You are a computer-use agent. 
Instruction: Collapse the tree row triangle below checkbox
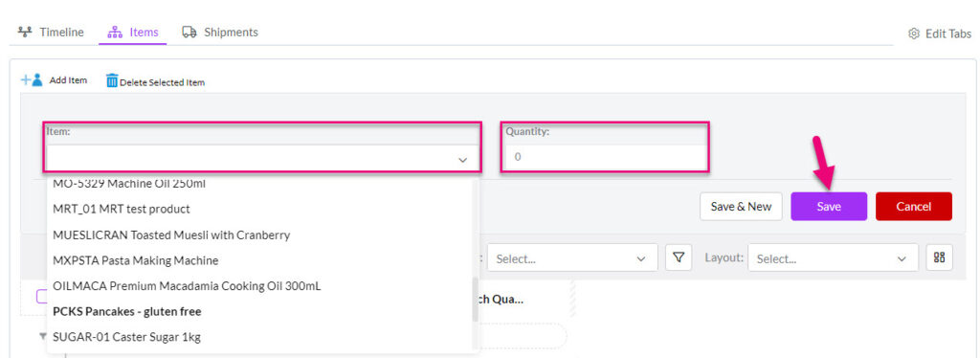click(x=43, y=336)
